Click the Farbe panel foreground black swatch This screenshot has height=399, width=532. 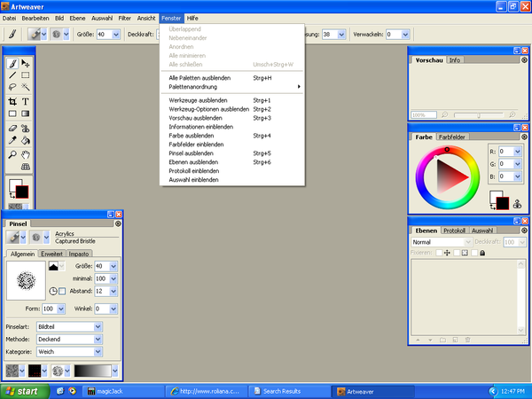503,204
